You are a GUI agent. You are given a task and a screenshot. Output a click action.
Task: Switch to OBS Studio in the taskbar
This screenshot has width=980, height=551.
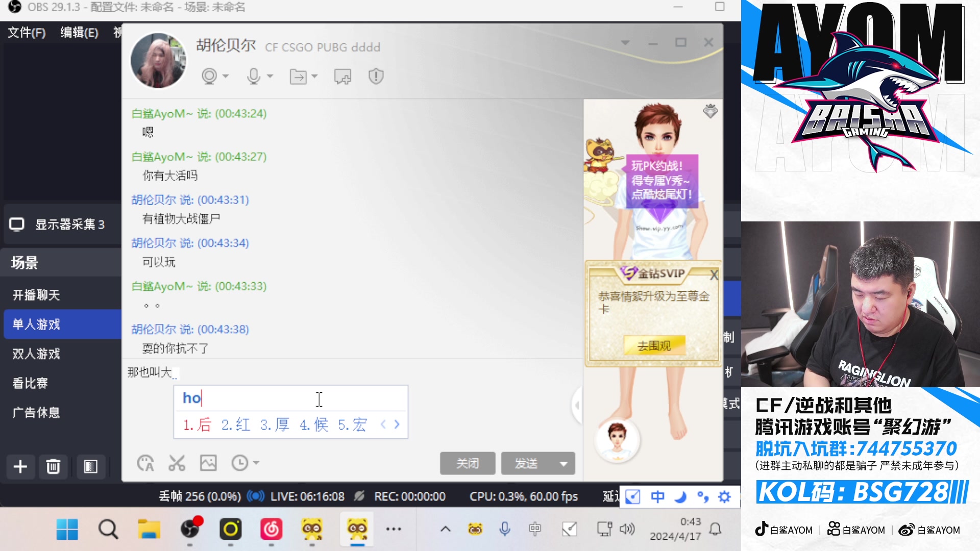click(x=190, y=530)
